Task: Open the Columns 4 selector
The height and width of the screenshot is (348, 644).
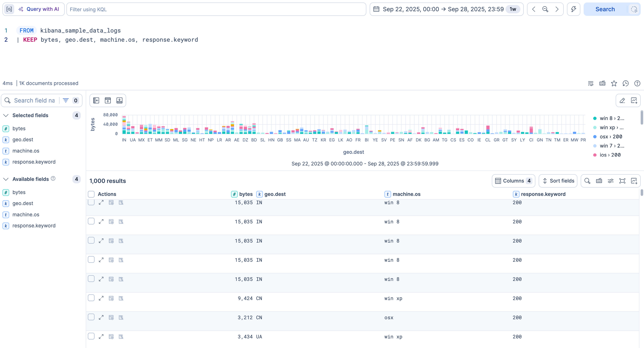Action: [513, 181]
